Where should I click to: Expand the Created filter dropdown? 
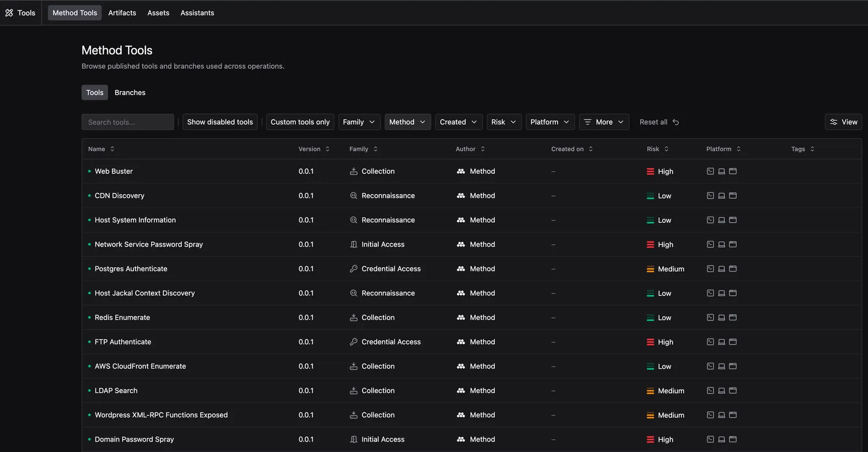(458, 122)
